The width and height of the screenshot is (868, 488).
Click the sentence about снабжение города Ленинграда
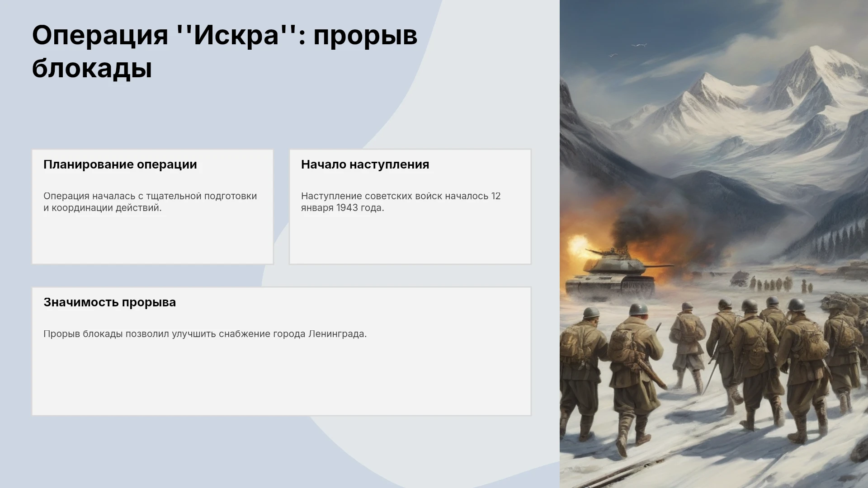(205, 334)
